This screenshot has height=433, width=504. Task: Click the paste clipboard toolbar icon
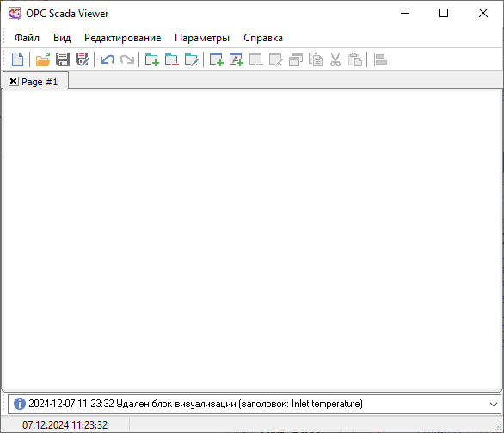355,59
